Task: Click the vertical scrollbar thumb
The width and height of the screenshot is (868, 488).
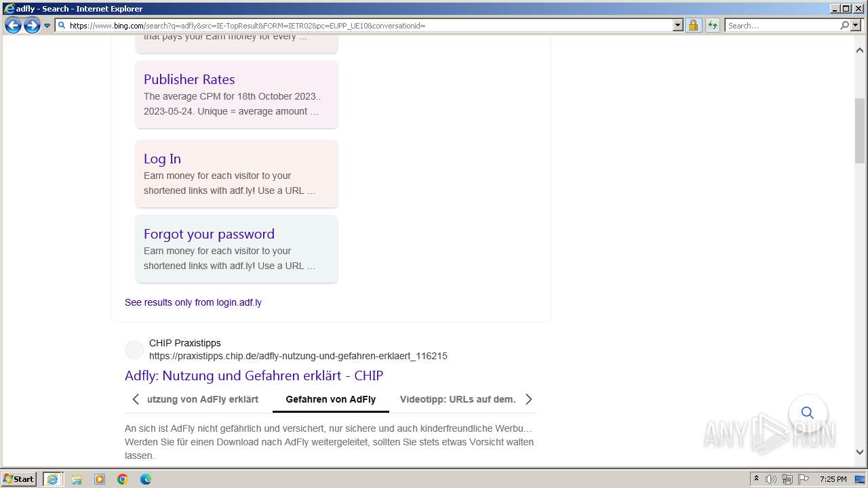Action: point(860,130)
